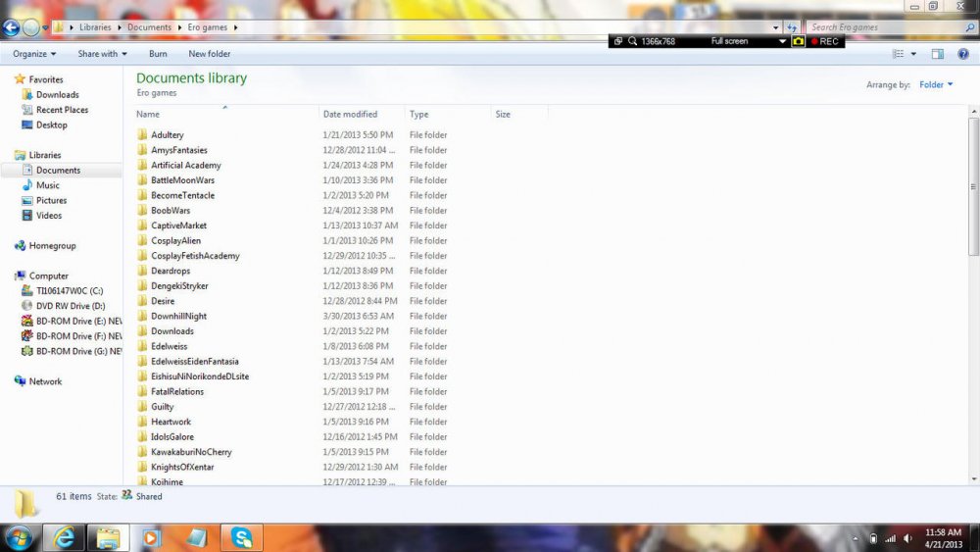Click the Burn button
Image resolution: width=980 pixels, height=552 pixels.
[x=158, y=54]
